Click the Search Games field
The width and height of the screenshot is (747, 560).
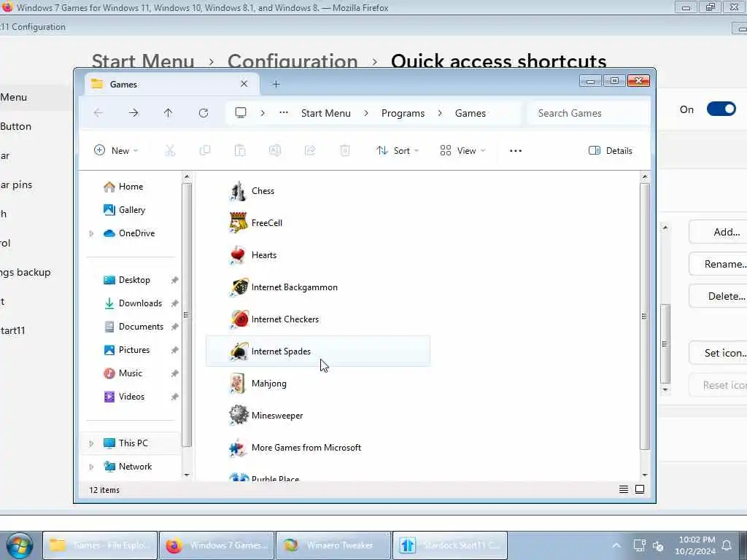[589, 113]
